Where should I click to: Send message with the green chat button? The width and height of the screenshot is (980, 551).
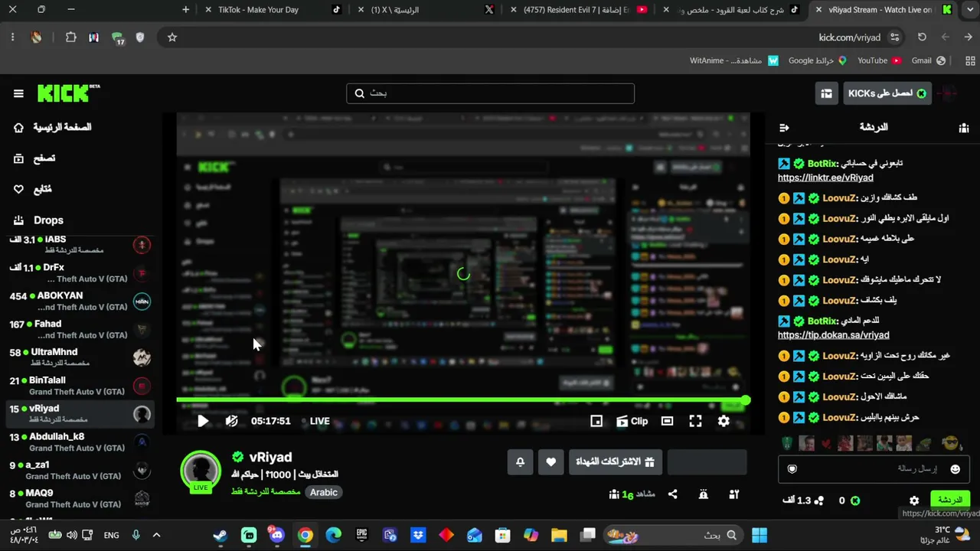coord(950,500)
